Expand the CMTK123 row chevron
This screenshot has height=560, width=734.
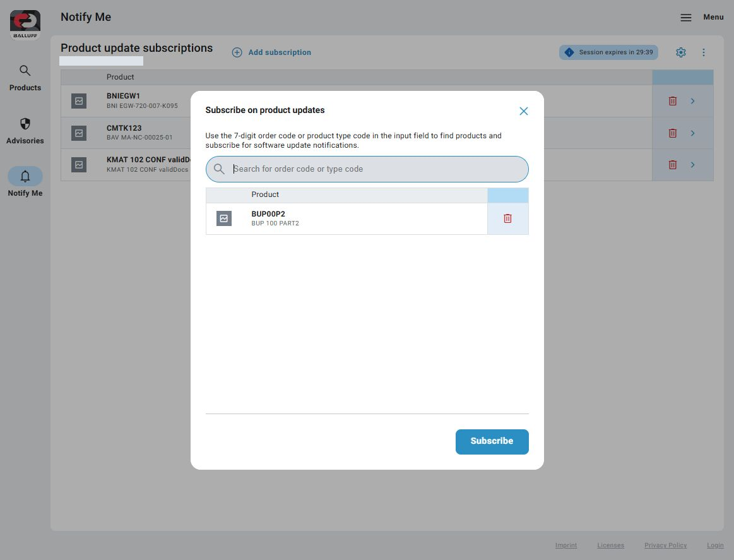pos(692,133)
